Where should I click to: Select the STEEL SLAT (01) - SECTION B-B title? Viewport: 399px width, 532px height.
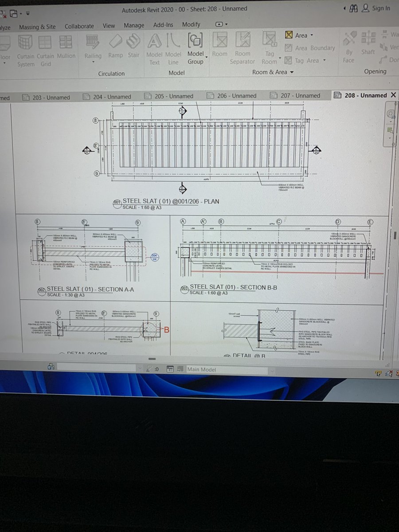click(x=234, y=287)
